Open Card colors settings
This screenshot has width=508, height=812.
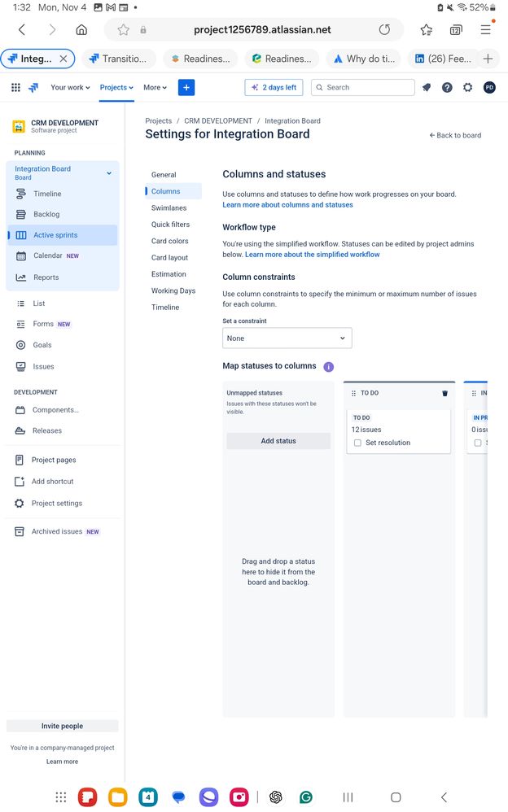(x=170, y=242)
